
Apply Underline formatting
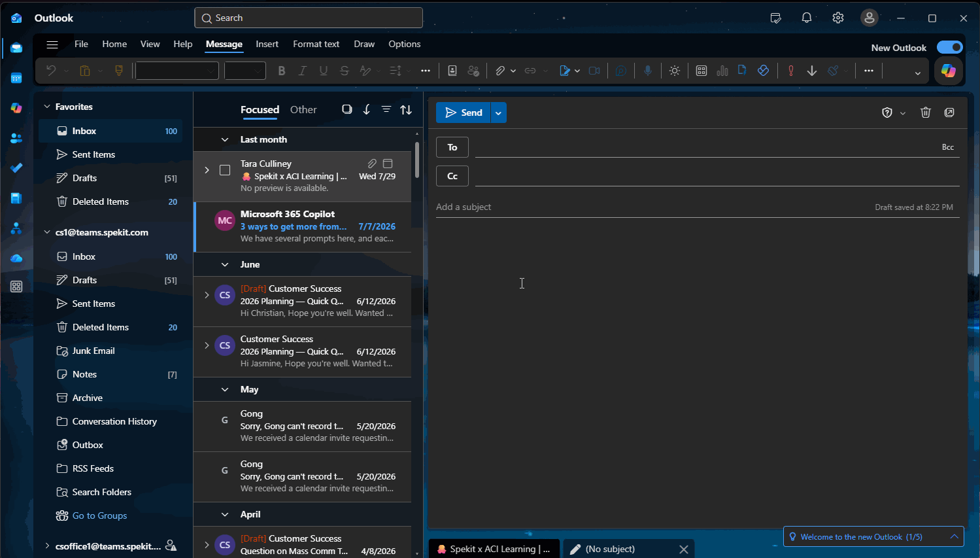click(323, 71)
